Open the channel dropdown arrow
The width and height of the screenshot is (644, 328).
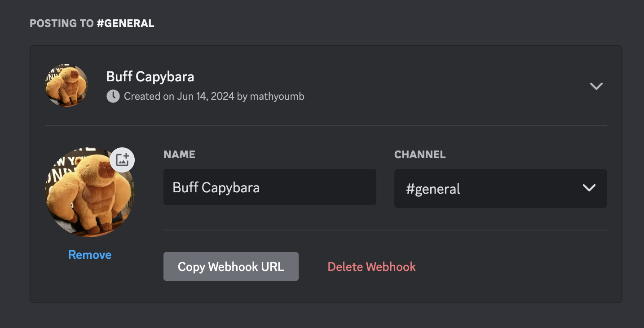click(x=589, y=188)
